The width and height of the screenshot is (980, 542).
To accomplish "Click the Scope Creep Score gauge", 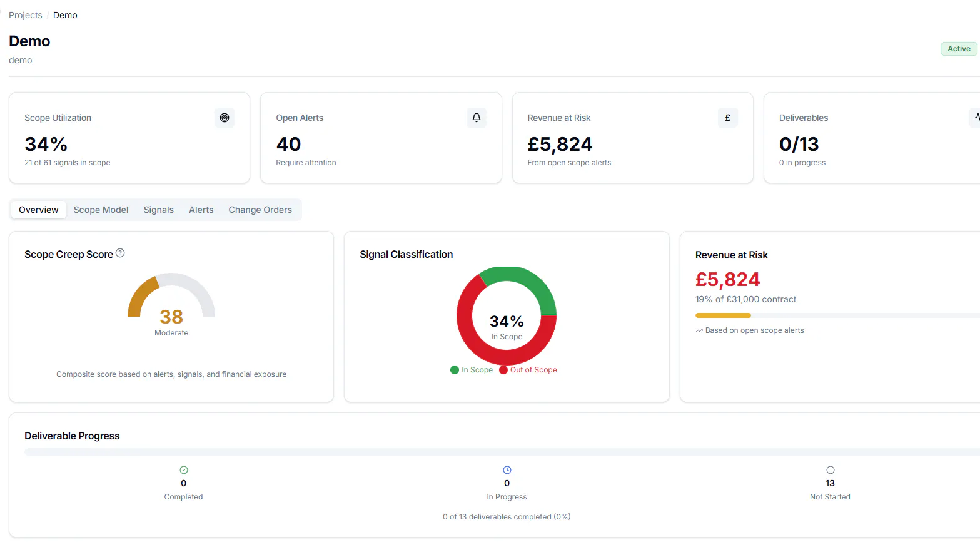I will pos(171,295).
